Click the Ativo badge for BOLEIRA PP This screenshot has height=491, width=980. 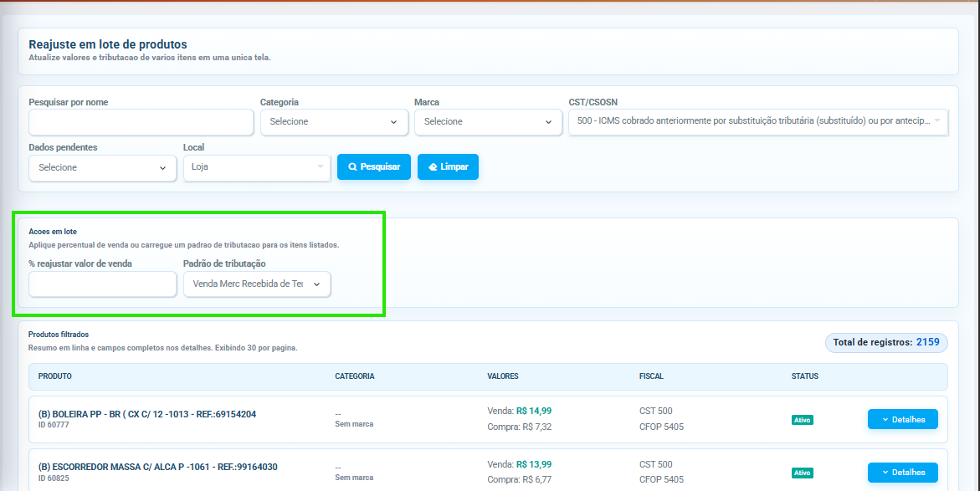[803, 420]
